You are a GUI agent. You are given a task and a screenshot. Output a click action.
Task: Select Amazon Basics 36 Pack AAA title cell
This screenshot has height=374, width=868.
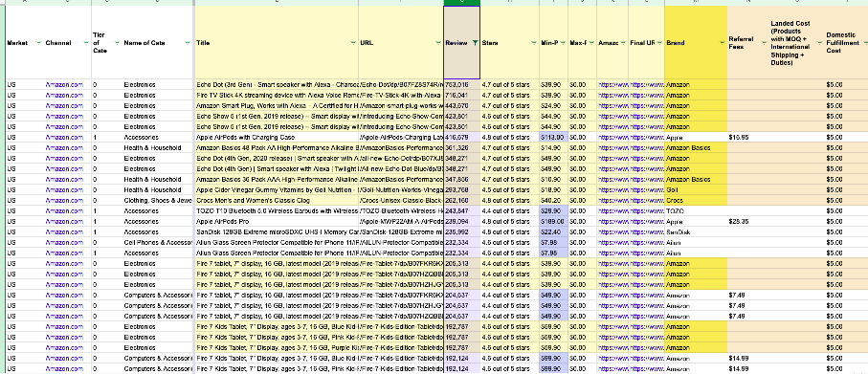(x=277, y=179)
